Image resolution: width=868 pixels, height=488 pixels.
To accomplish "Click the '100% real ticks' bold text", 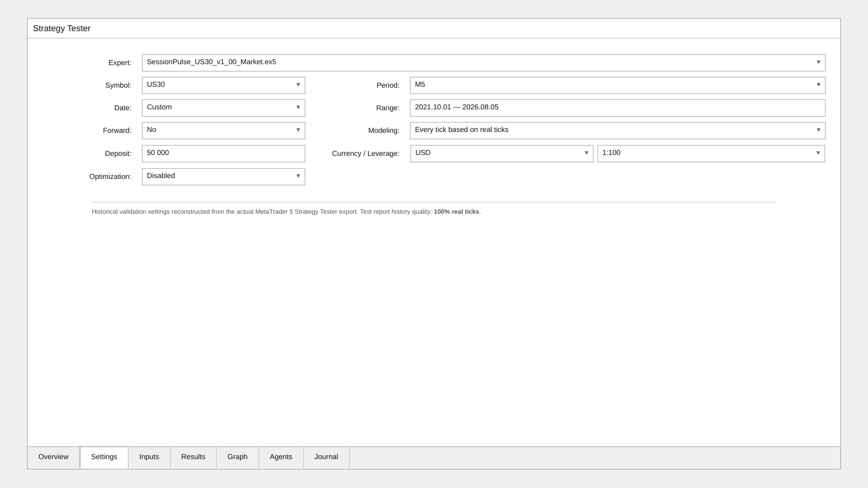I will 456,212.
